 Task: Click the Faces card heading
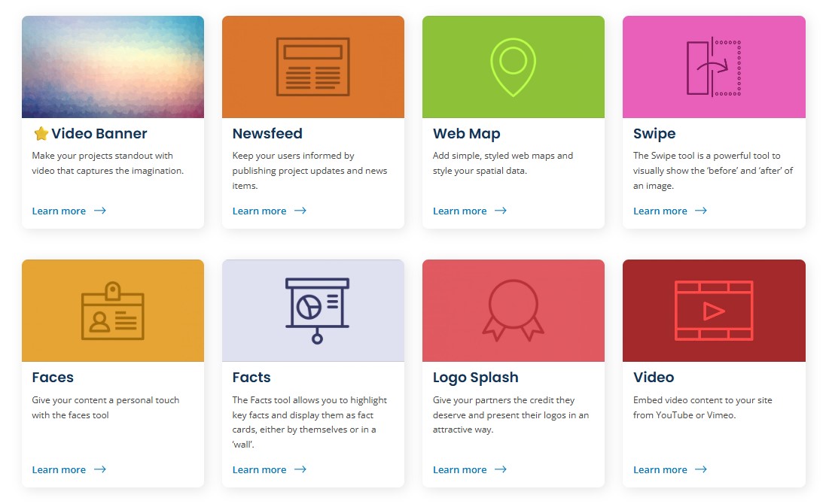click(x=53, y=377)
